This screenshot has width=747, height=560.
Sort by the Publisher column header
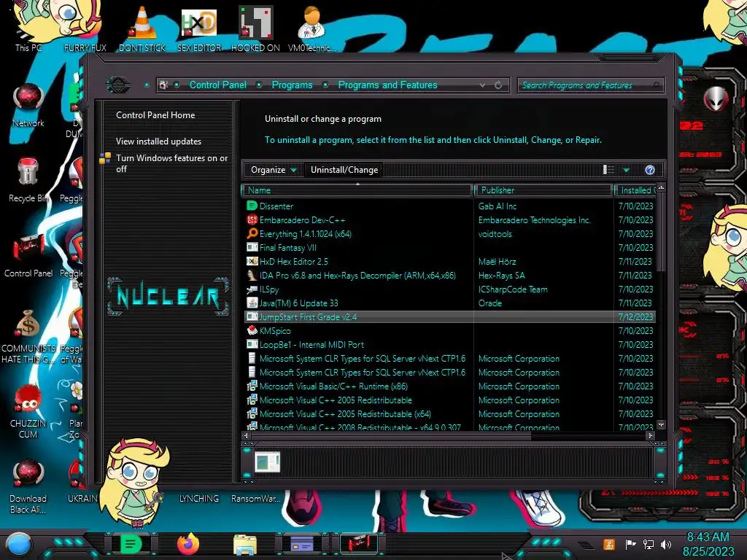click(543, 190)
